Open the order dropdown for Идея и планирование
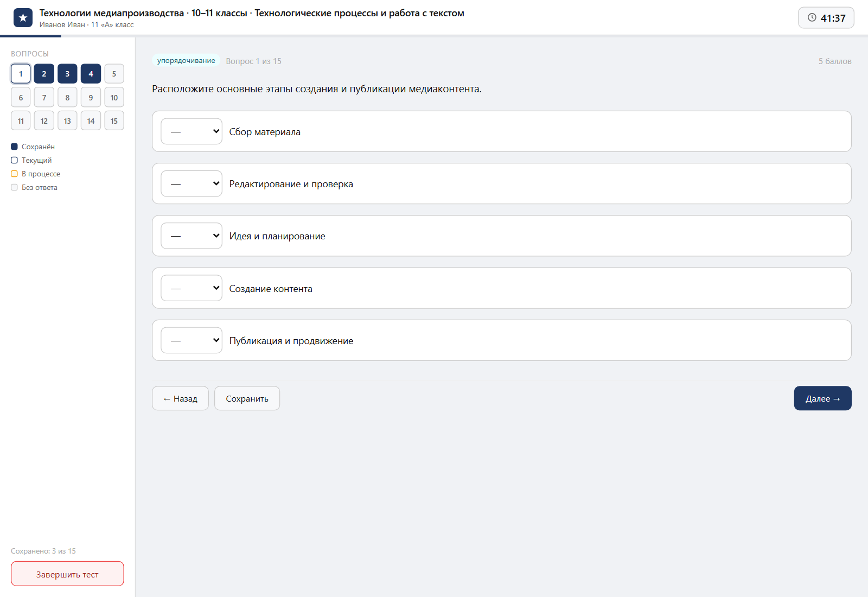 click(x=192, y=236)
